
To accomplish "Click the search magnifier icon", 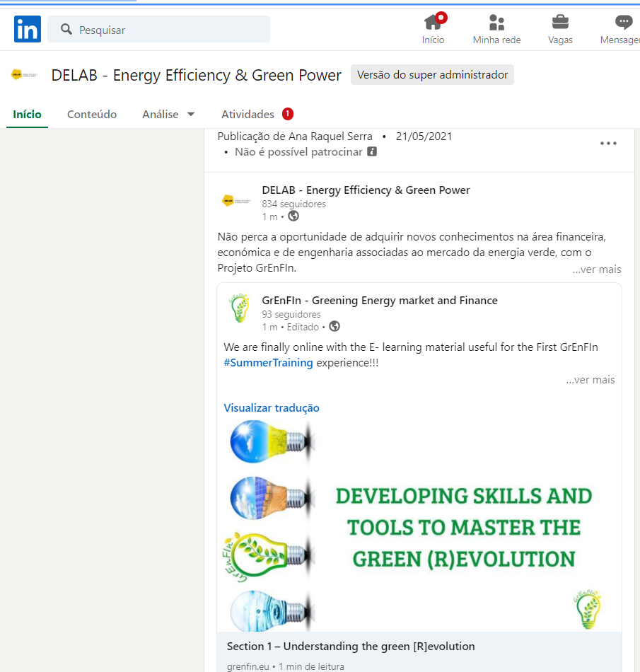I will click(66, 29).
